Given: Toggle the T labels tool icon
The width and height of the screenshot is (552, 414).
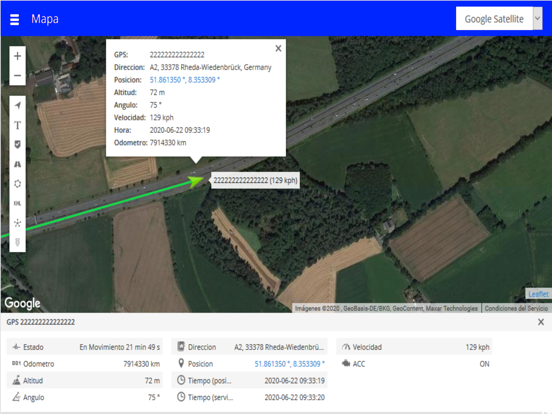Looking at the screenshot, I should click(18, 125).
